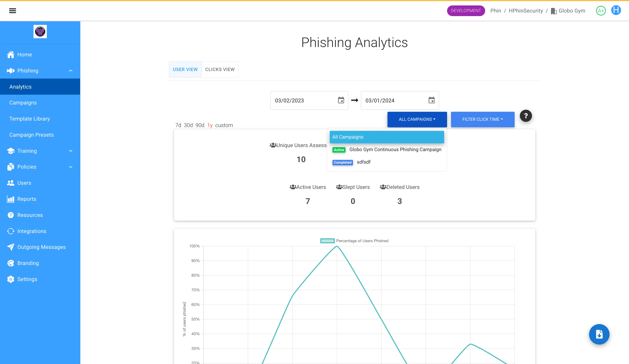This screenshot has width=629, height=364.
Task: Click the Reports bar chart icon
Action: 10,199
